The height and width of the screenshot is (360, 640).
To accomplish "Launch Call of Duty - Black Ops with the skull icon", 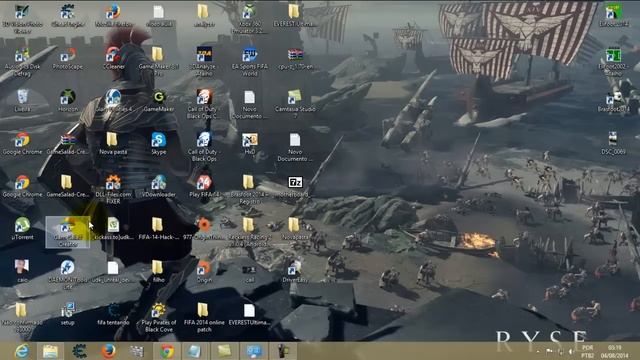I will click(204, 147).
